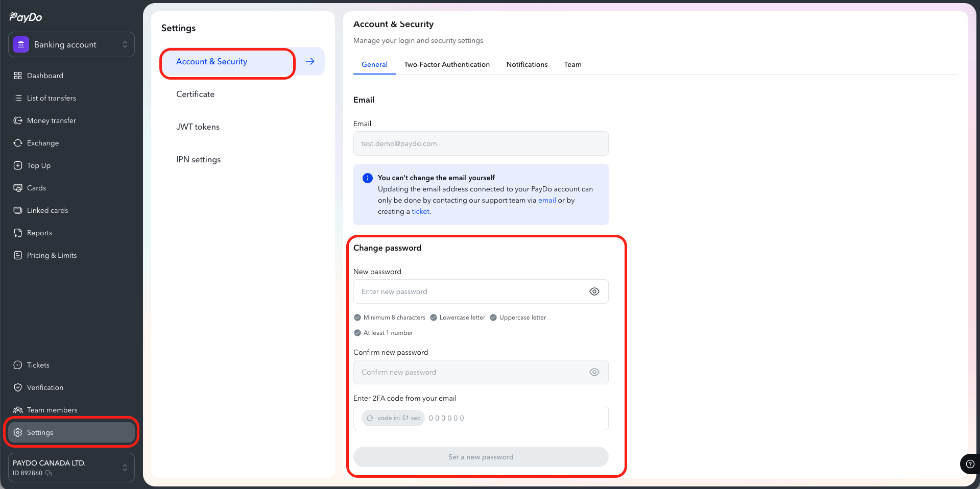Screen dimensions: 980x489
Task: Click the List of transfers icon
Action: [18, 98]
